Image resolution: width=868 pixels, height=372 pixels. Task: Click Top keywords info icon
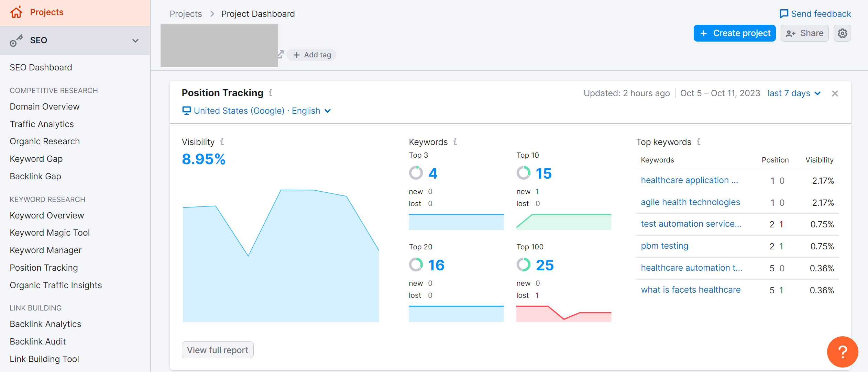(699, 142)
